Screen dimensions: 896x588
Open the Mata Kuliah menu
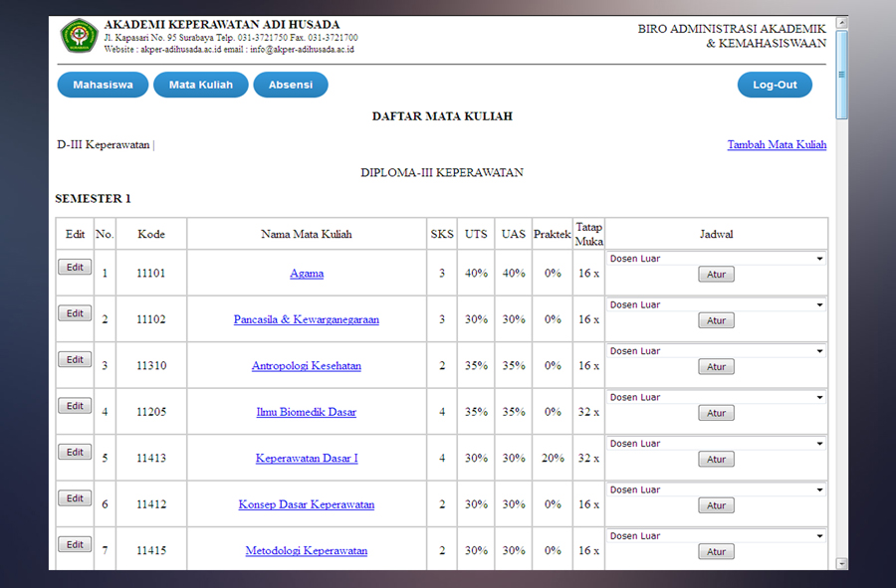[200, 86]
